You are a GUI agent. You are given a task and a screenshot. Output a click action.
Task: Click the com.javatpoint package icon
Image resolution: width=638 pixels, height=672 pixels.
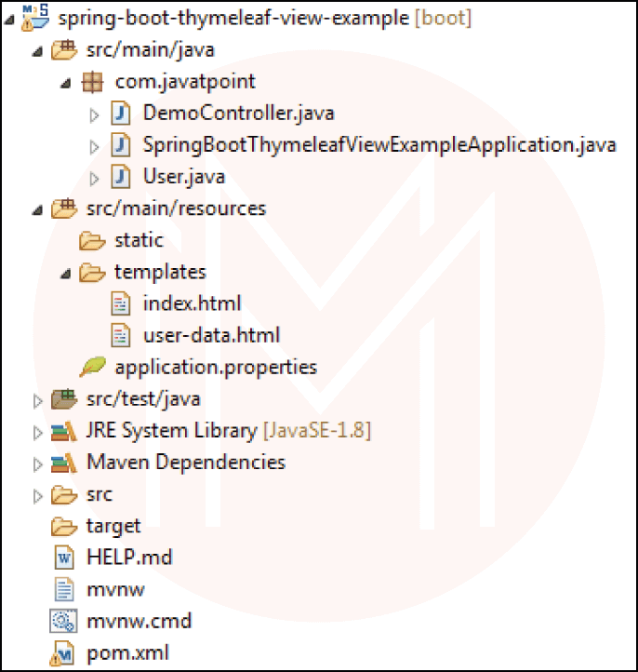coord(91,82)
